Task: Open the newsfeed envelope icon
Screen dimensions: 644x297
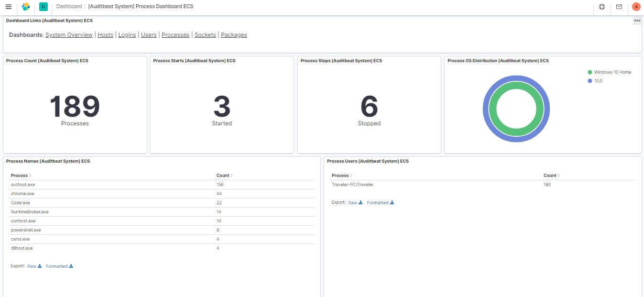Action: click(619, 7)
